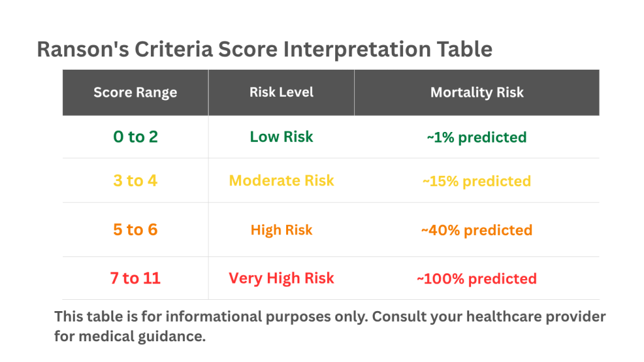Viewport: 644px width, 362px height.
Task: Click the green Low Risk label
Action: [x=281, y=136]
